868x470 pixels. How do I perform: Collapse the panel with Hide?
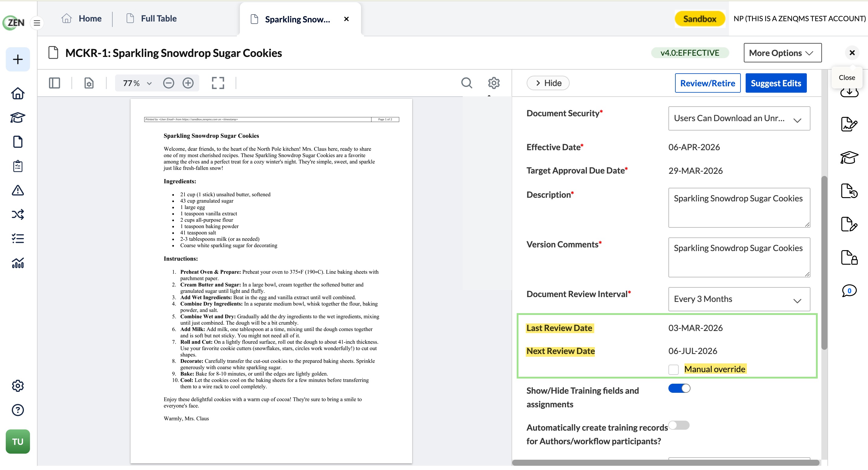(x=548, y=83)
